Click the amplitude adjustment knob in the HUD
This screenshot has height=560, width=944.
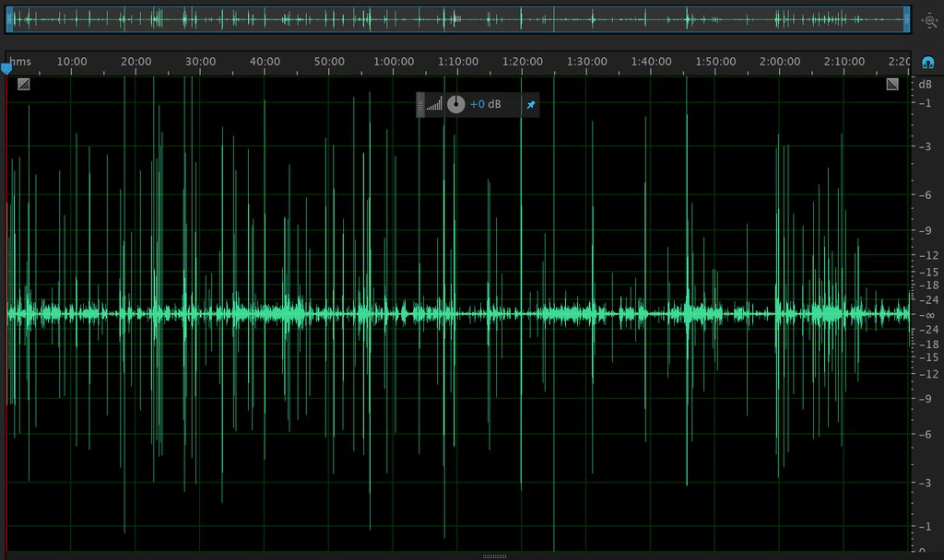click(455, 105)
